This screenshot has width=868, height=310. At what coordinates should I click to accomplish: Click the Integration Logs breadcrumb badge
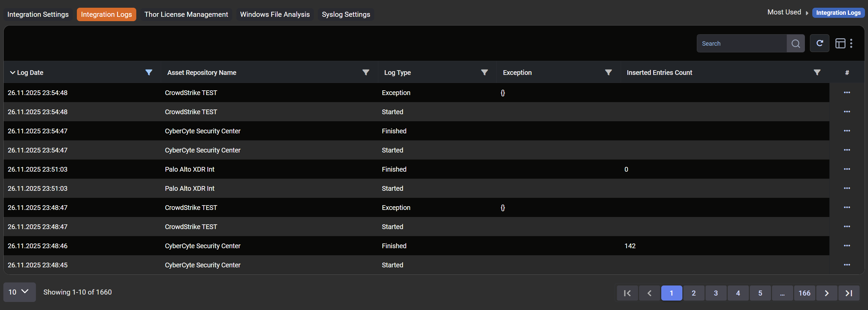838,13
